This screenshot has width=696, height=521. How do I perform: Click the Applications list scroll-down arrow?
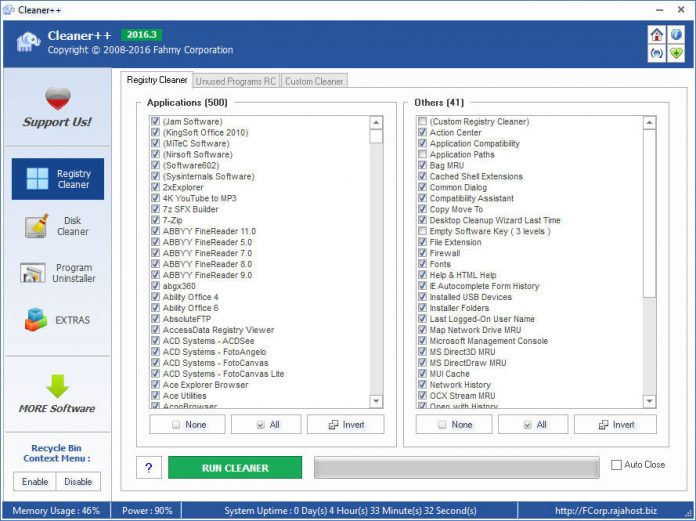[x=376, y=401]
